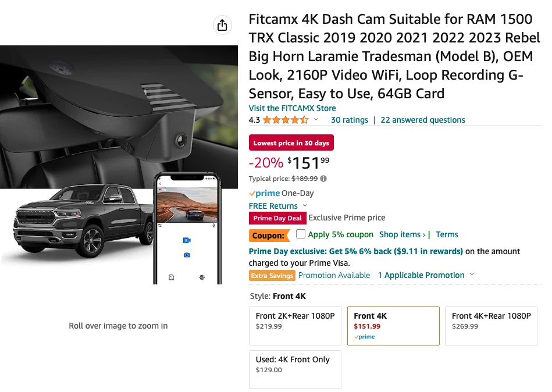Check the Apply 5% coupon checkbox
The image size is (552, 392).
[300, 234]
